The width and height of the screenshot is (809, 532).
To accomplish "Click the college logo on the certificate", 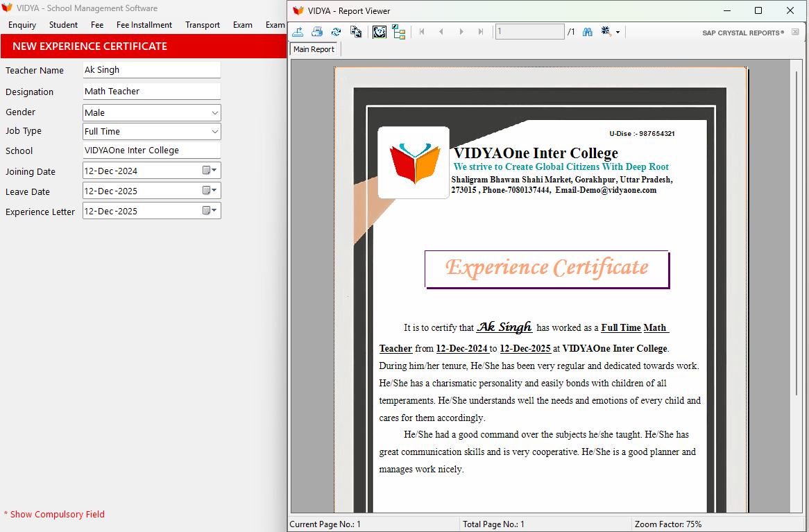I will pos(414,162).
